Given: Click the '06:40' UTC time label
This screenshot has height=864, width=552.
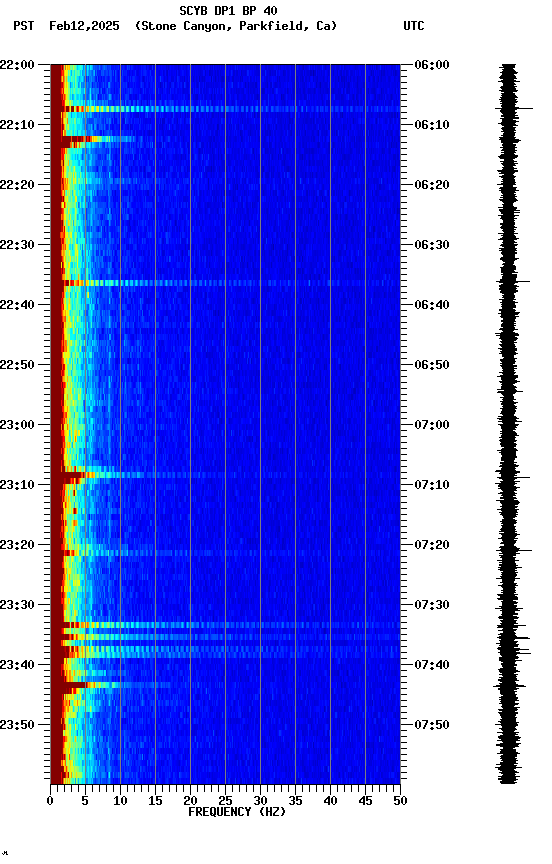Looking at the screenshot, I should (x=432, y=305).
